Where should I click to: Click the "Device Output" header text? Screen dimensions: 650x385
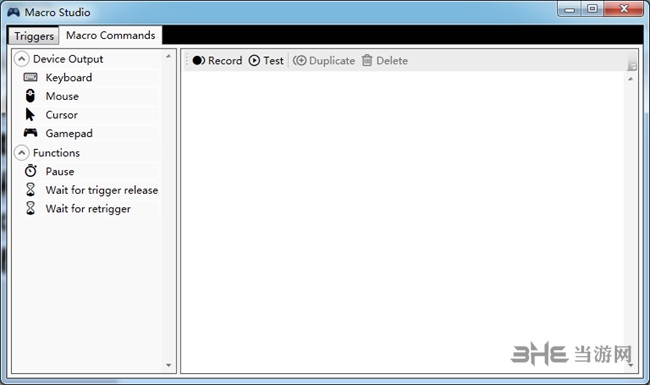[68, 59]
